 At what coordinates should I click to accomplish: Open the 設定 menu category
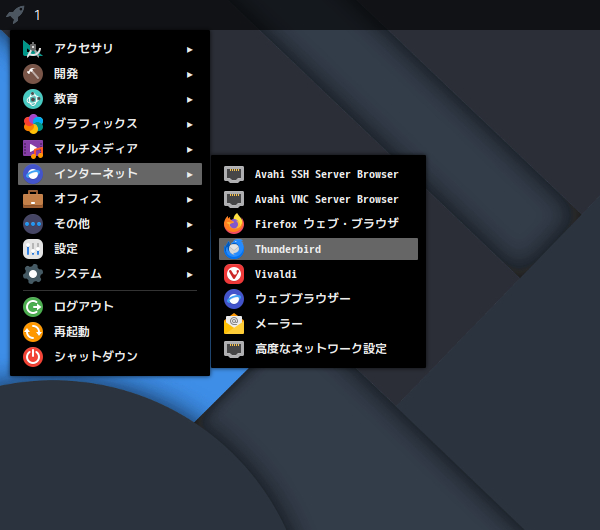point(110,249)
